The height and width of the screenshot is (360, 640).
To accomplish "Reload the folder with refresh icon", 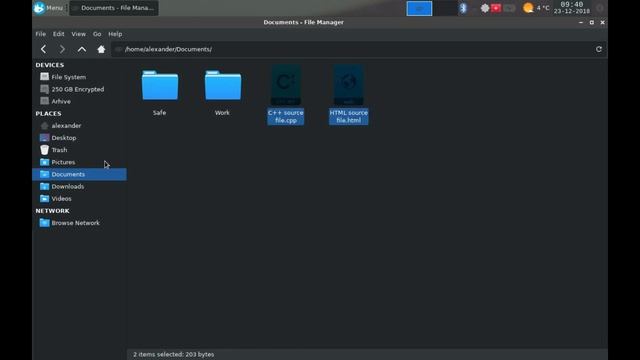I will 598,49.
